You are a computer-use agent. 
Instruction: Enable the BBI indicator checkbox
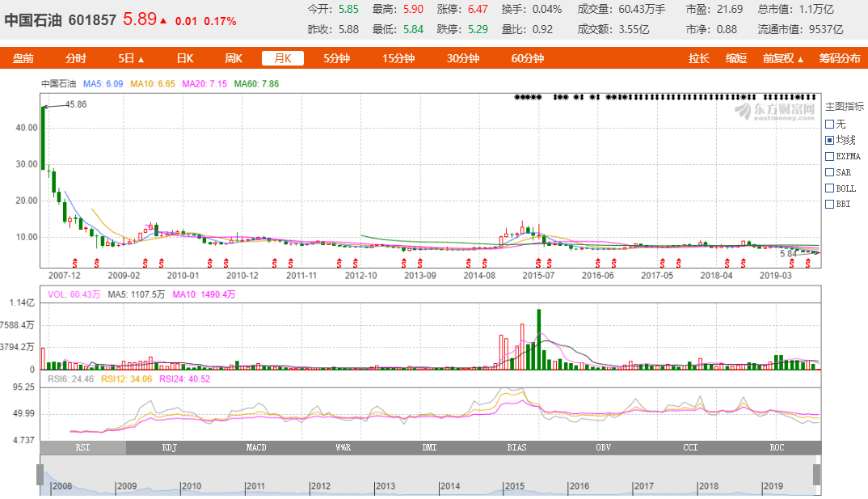(829, 204)
